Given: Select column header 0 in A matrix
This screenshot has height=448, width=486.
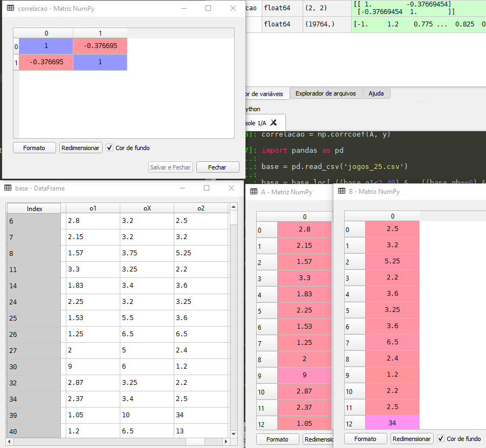Looking at the screenshot, I should (x=304, y=216).
